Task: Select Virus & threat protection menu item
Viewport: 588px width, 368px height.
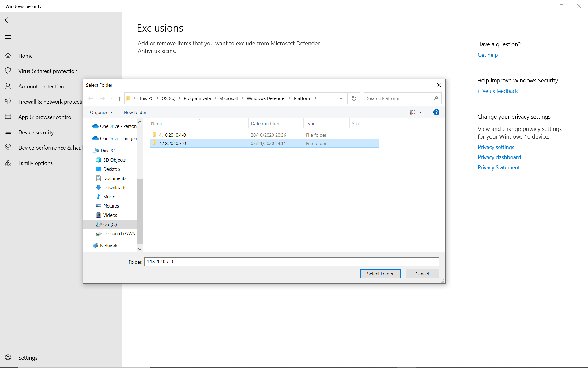Action: (x=48, y=71)
